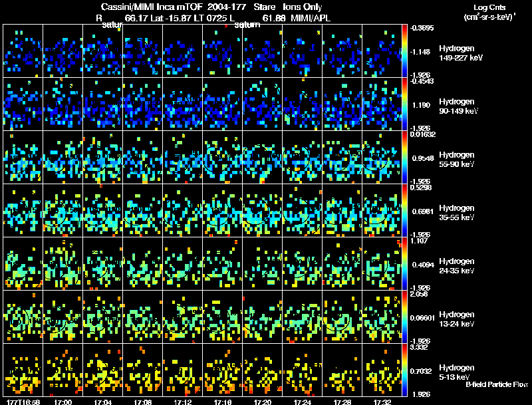Screen dimensions: 532x405
Task: Click the Hydrogen 13-24 keV color bar
Action: (x=404, y=317)
